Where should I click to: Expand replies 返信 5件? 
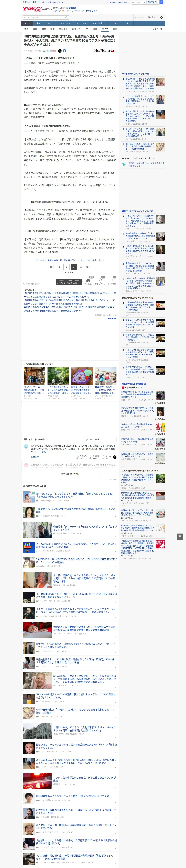pyautogui.click(x=35, y=457)
